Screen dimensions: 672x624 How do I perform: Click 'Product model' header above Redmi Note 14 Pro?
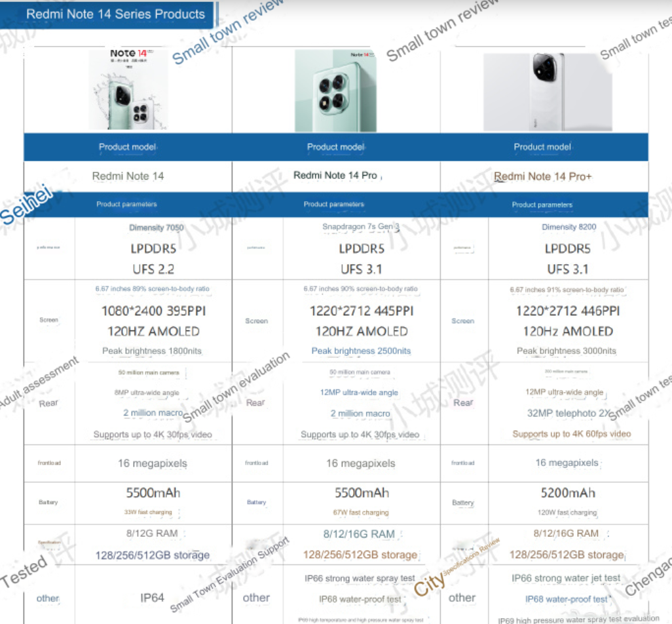pyautogui.click(x=335, y=147)
